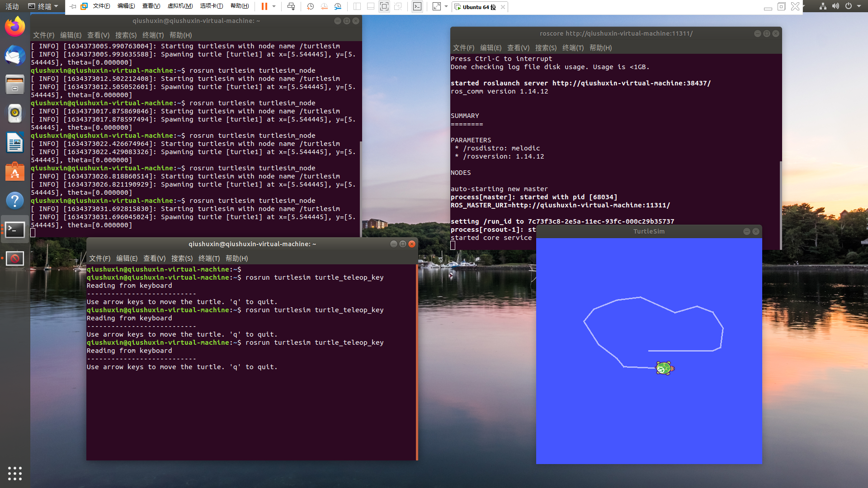Expand the pause button dropdown arrow

coord(274,6)
